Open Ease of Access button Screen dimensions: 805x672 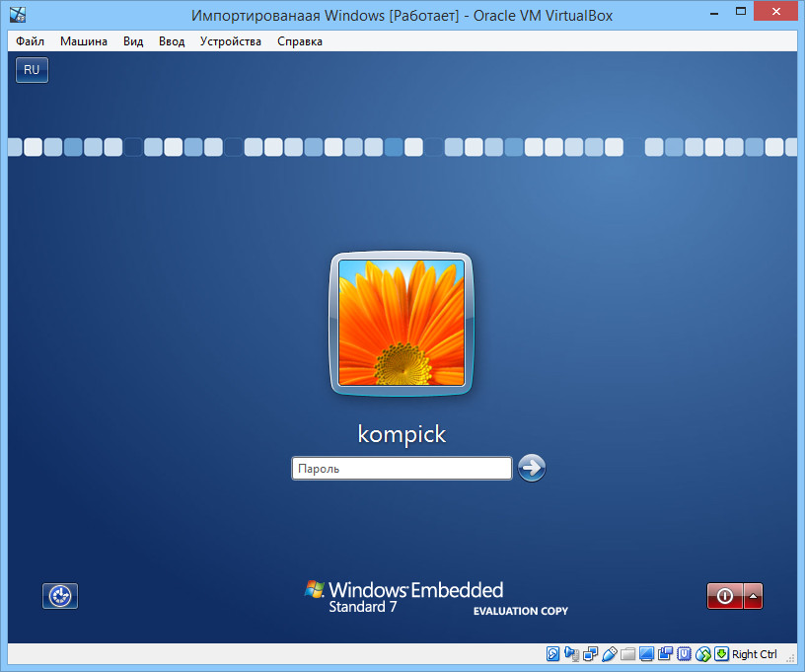coord(60,596)
